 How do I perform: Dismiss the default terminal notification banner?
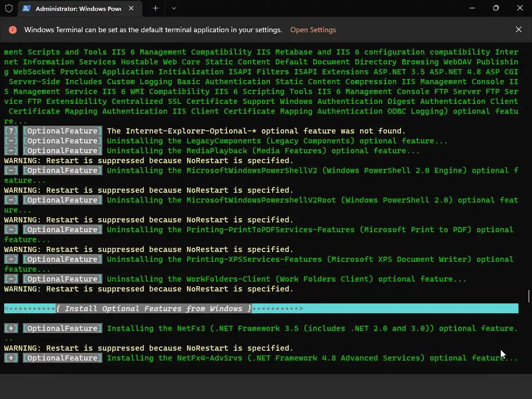[x=518, y=30]
